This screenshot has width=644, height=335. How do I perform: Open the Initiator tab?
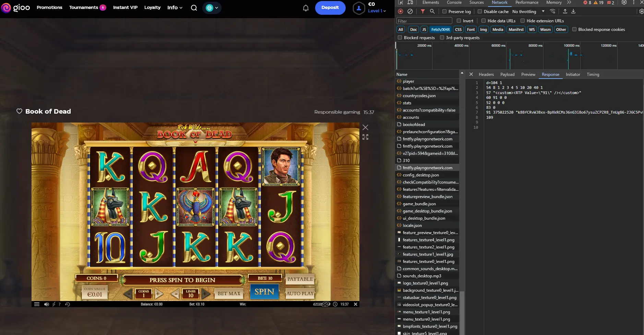[x=573, y=74]
